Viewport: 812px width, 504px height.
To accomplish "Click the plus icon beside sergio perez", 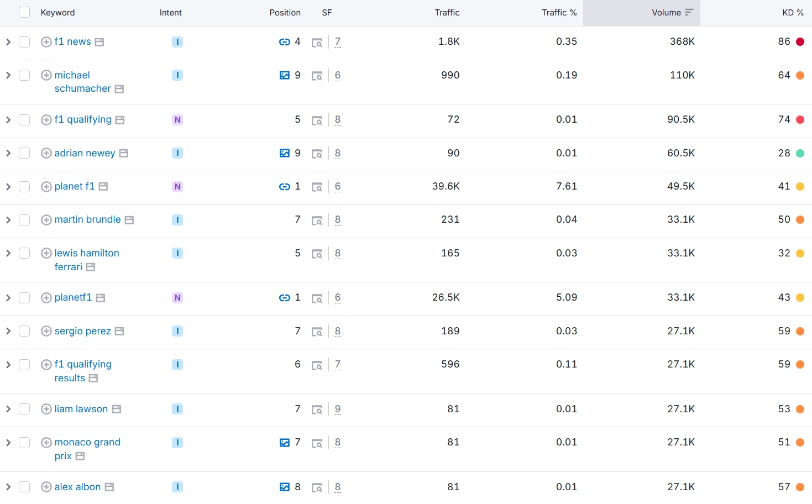I will pos(46,331).
